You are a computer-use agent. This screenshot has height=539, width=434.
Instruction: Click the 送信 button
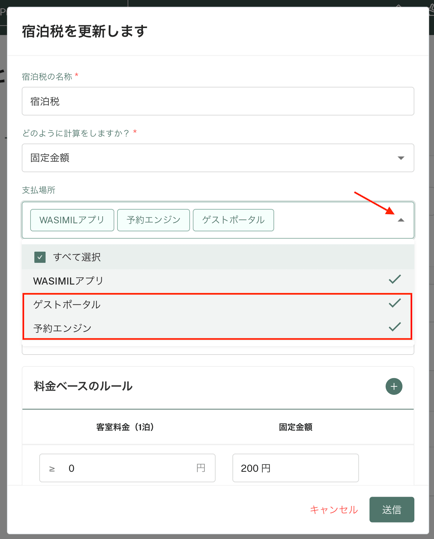pos(392,509)
